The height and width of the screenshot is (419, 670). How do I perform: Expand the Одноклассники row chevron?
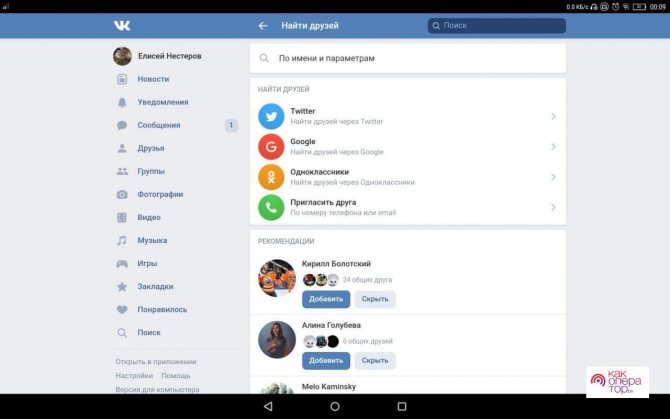[553, 177]
